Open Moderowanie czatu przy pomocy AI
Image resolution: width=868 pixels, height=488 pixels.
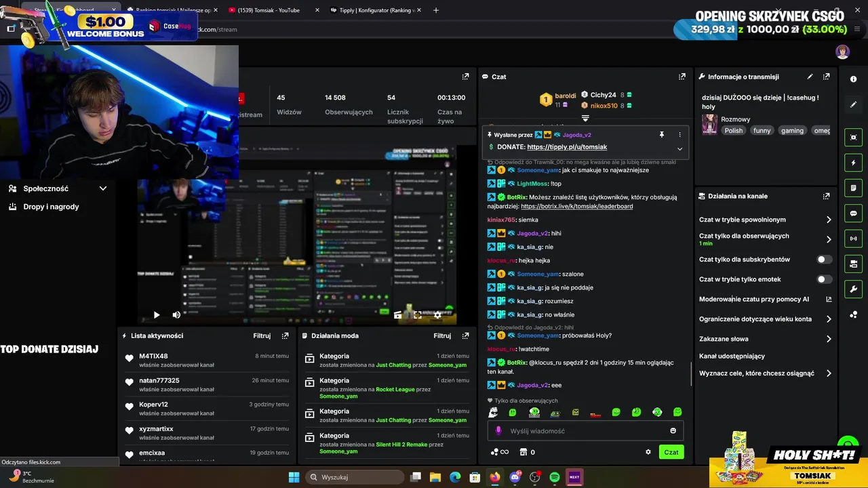(765, 299)
